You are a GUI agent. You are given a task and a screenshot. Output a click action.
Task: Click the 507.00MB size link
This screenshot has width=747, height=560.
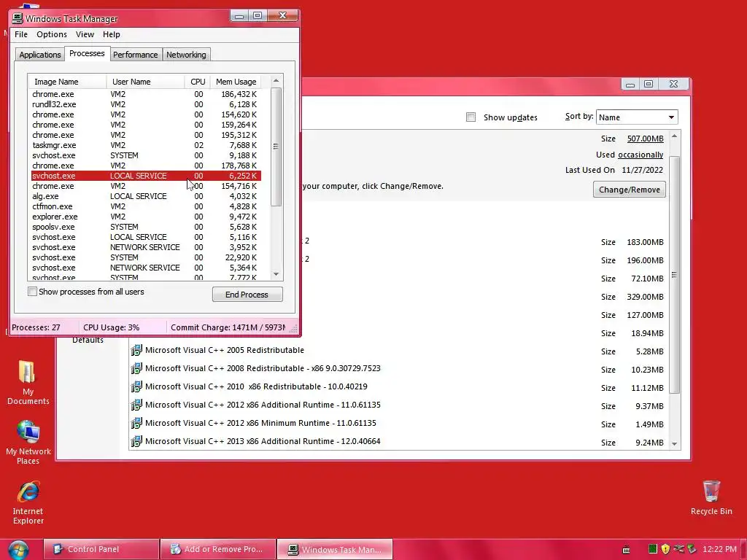(645, 139)
